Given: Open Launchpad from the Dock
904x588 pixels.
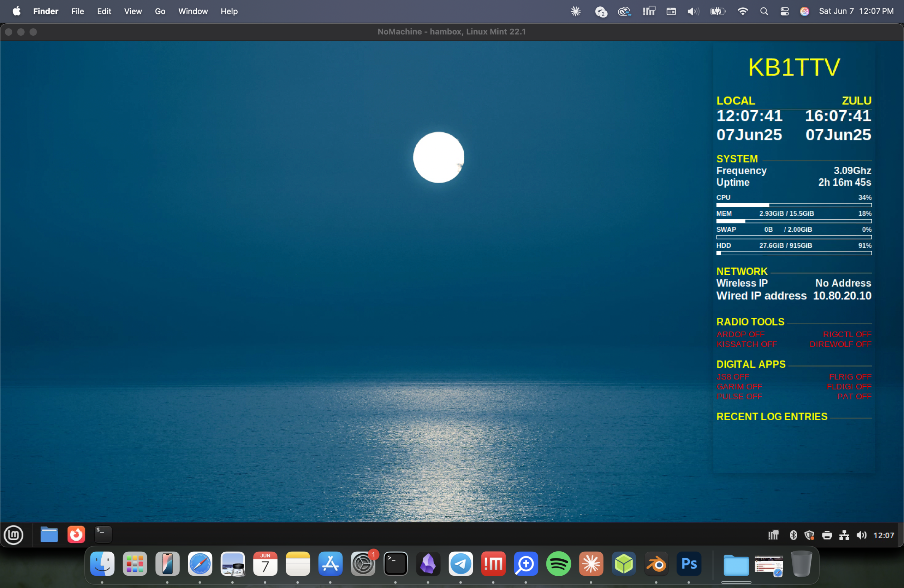Looking at the screenshot, I should 135,564.
